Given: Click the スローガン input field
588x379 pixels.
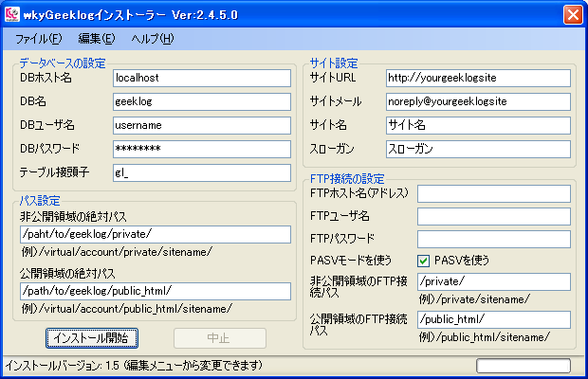Looking at the screenshot, I should pos(478,149).
